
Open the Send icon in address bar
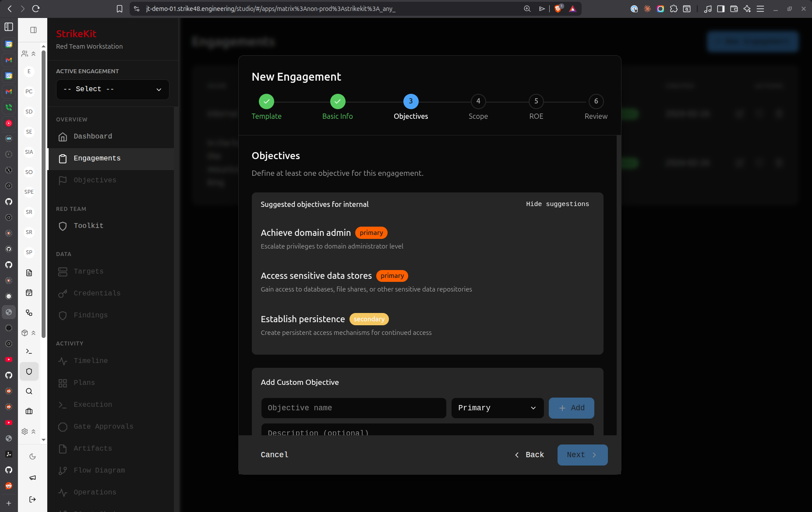(542, 9)
